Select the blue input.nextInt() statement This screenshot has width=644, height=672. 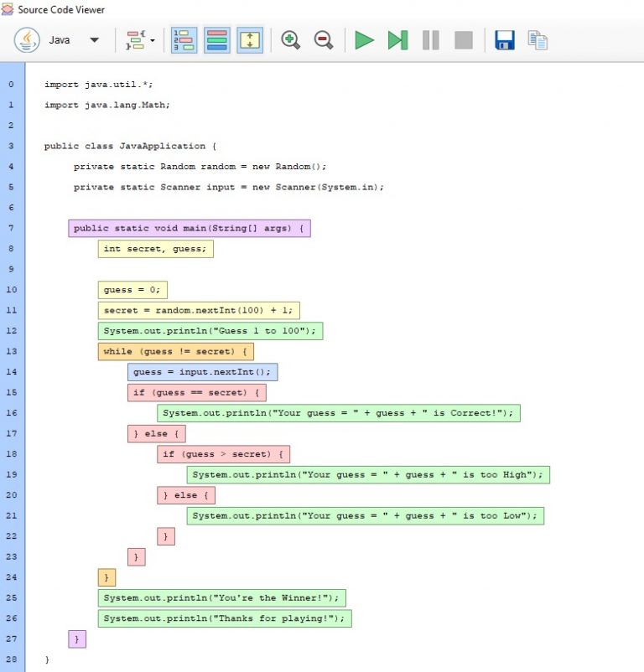[202, 372]
